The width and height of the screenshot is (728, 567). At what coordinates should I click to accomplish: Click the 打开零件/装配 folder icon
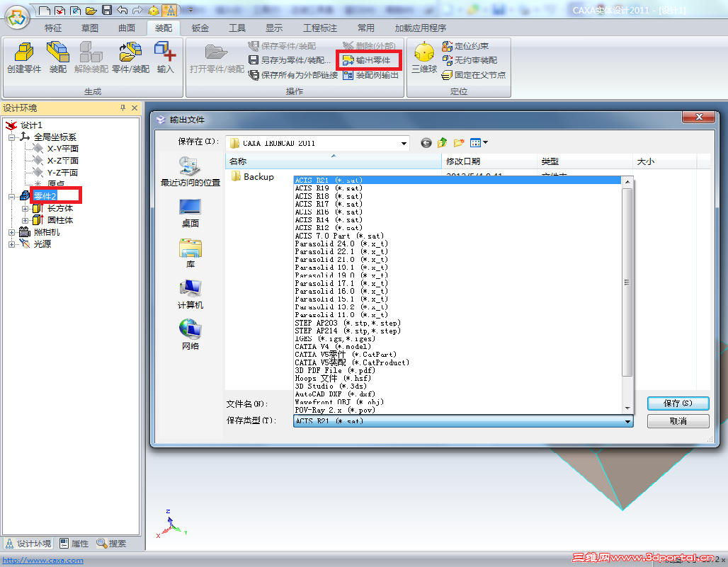pyautogui.click(x=217, y=59)
